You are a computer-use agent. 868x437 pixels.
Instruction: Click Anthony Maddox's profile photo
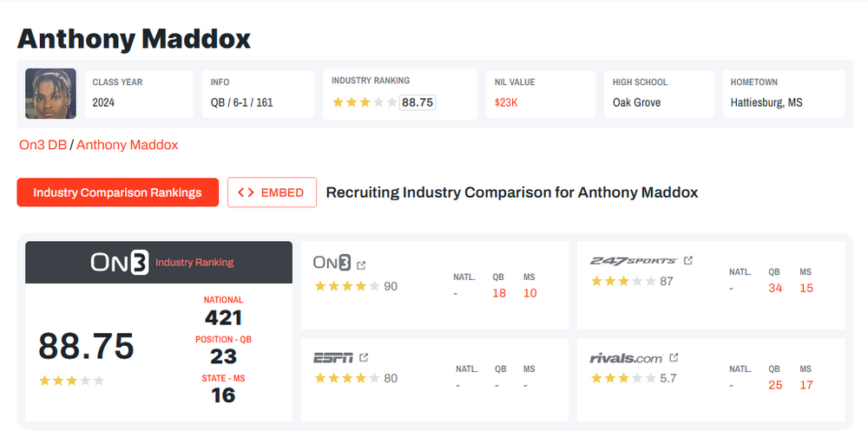pos(50,94)
